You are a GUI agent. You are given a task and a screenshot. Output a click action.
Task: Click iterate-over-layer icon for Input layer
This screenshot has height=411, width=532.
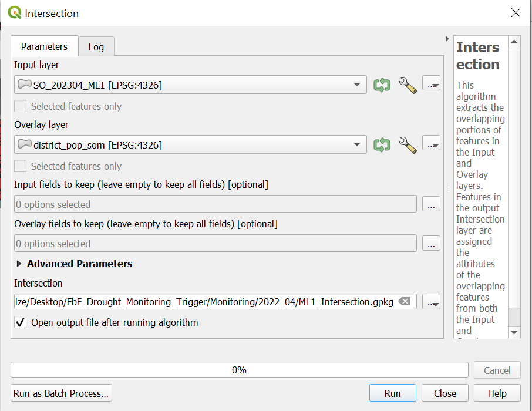pos(382,85)
